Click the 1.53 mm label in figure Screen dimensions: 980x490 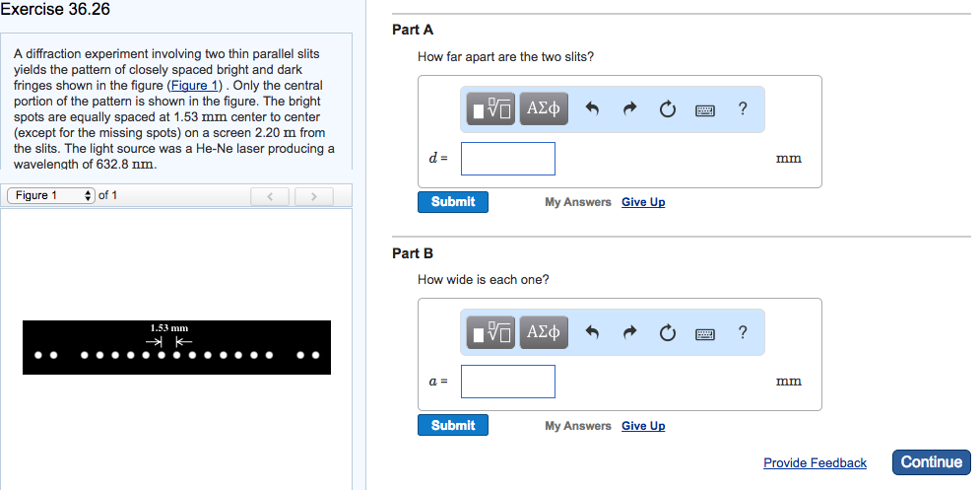[168, 328]
